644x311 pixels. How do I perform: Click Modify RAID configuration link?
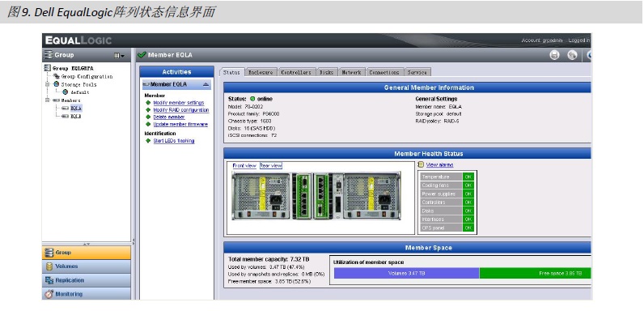(181, 110)
